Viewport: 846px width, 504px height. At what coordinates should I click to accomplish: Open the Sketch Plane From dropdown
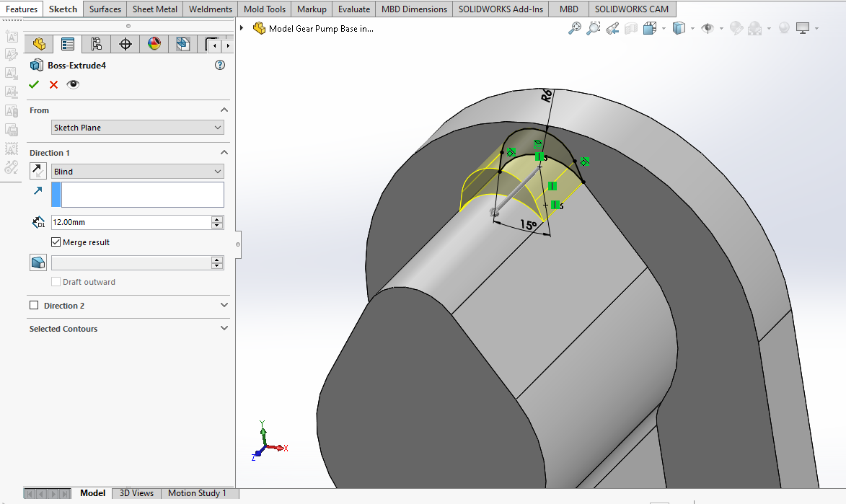pos(138,128)
